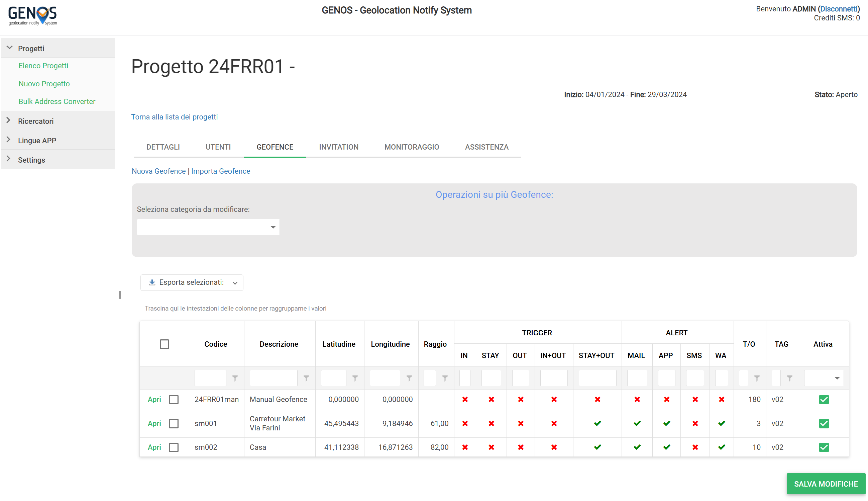The width and height of the screenshot is (868, 501).
Task: Open Nuovo Progetto in sidebar
Action: [44, 84]
